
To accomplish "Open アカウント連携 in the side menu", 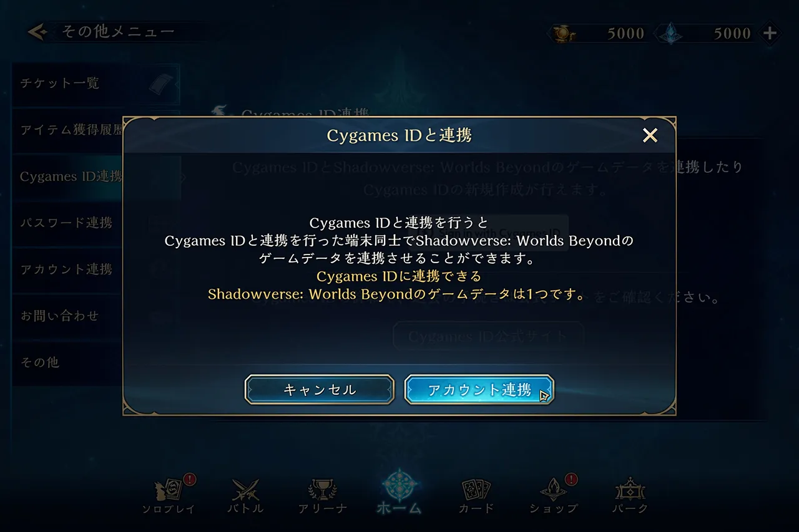I will pyautogui.click(x=67, y=269).
